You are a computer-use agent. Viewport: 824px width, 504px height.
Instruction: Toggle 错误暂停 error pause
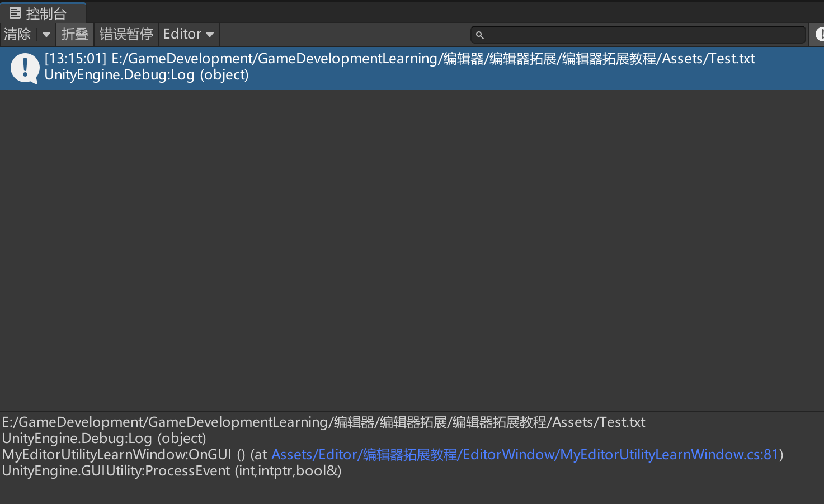126,35
